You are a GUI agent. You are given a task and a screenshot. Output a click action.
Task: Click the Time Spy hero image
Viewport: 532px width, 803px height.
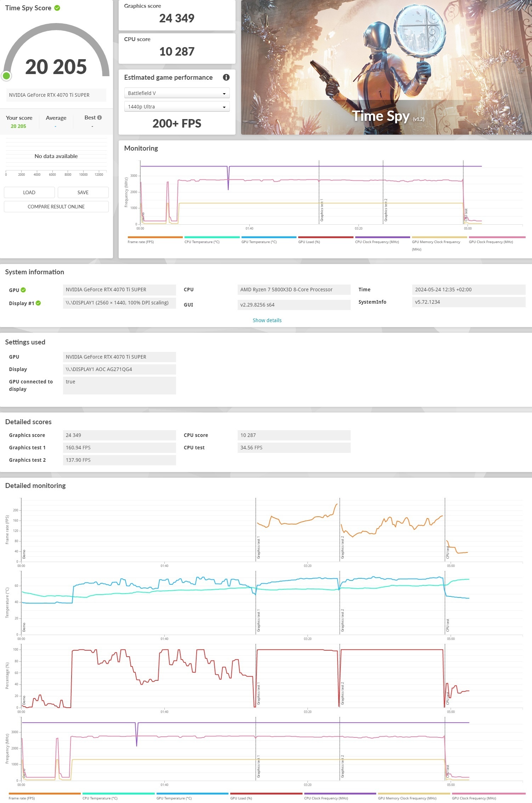pyautogui.click(x=386, y=67)
